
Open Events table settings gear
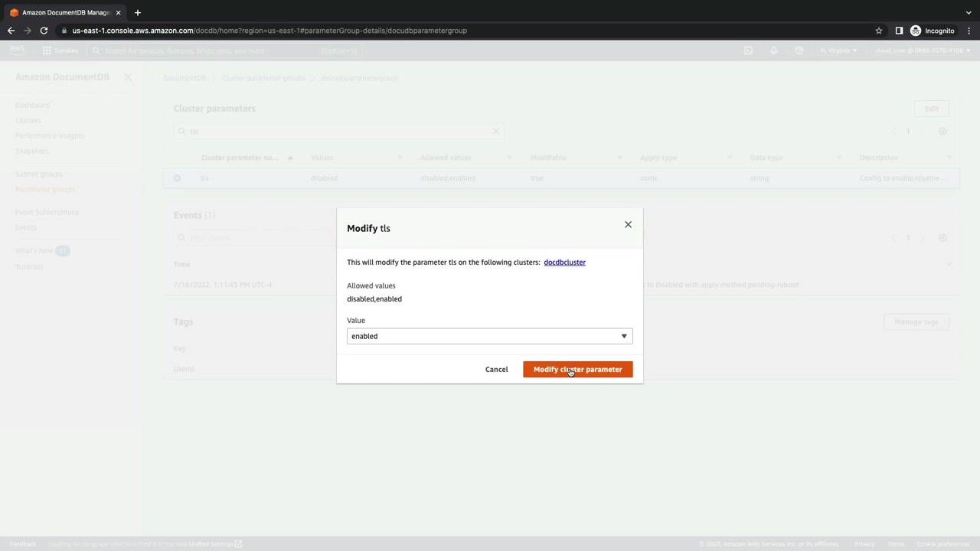click(942, 238)
